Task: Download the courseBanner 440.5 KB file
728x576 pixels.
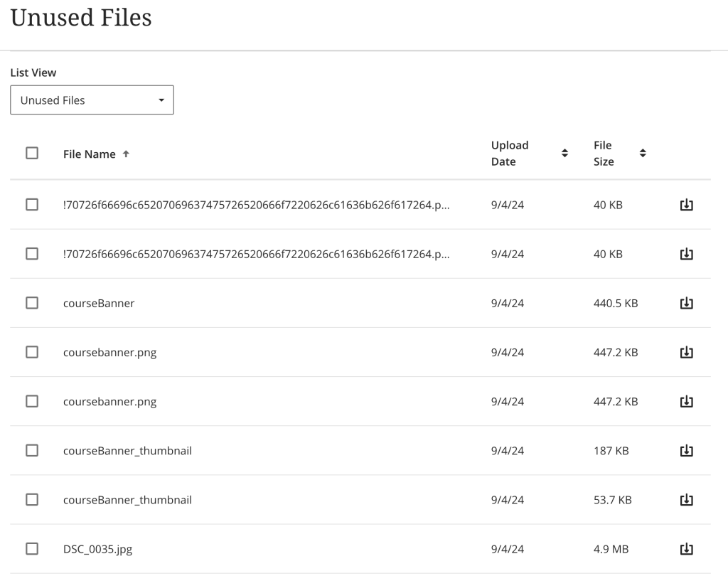Action: [686, 303]
